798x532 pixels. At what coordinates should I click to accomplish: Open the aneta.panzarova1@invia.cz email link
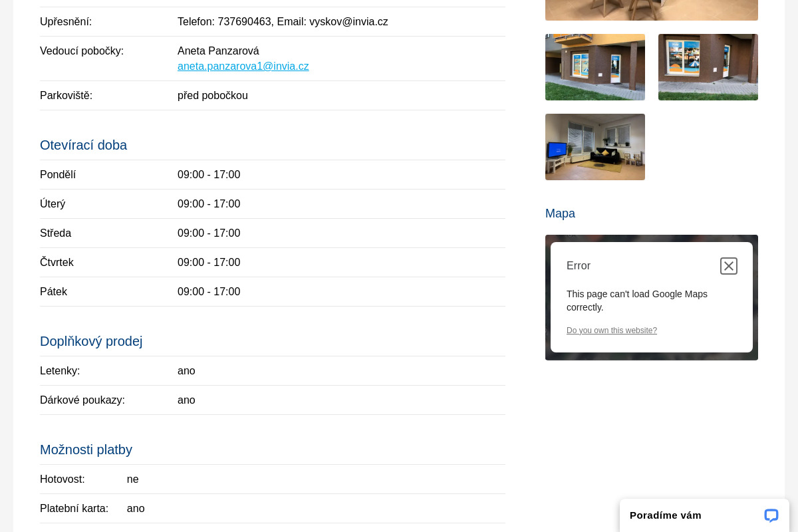pyautogui.click(x=243, y=66)
